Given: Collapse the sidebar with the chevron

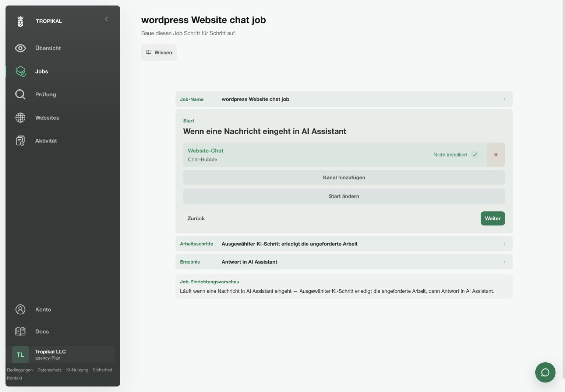Looking at the screenshot, I should [x=106, y=19].
